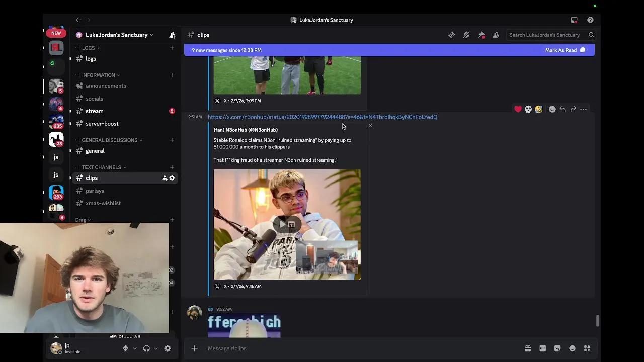Image resolution: width=644 pixels, height=362 pixels.
Task: Open the create invite icon on clips channel
Action: [164, 178]
